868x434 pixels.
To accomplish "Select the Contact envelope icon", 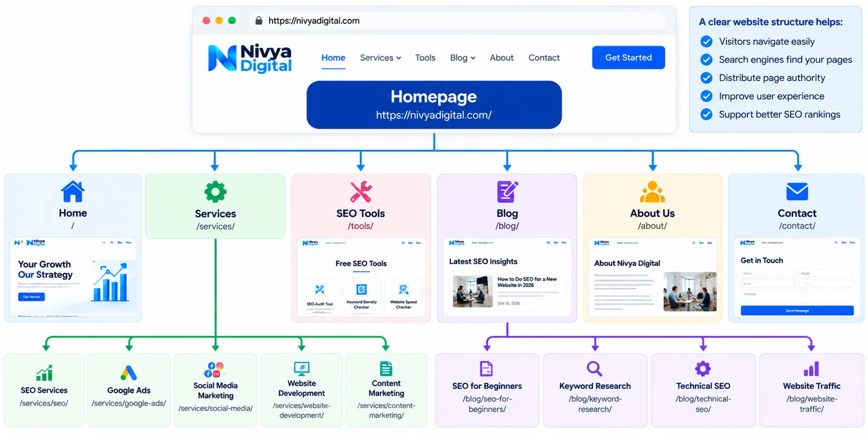I will coord(797,192).
